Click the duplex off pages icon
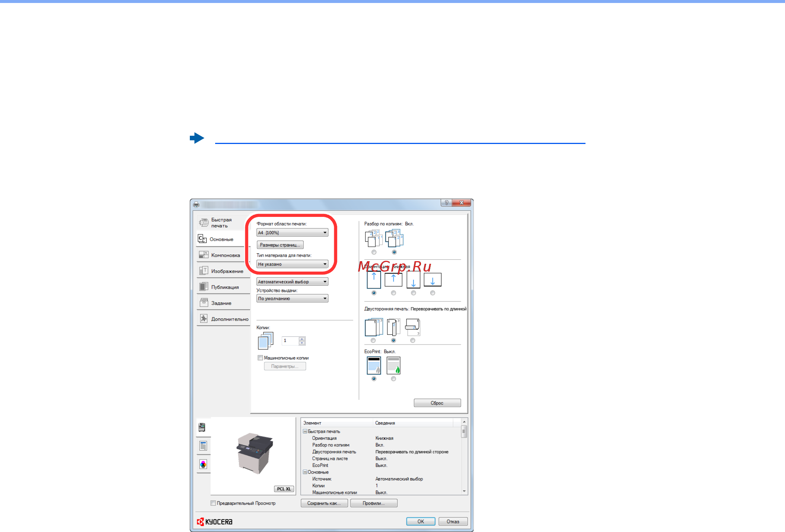785x532 pixels. (x=374, y=327)
